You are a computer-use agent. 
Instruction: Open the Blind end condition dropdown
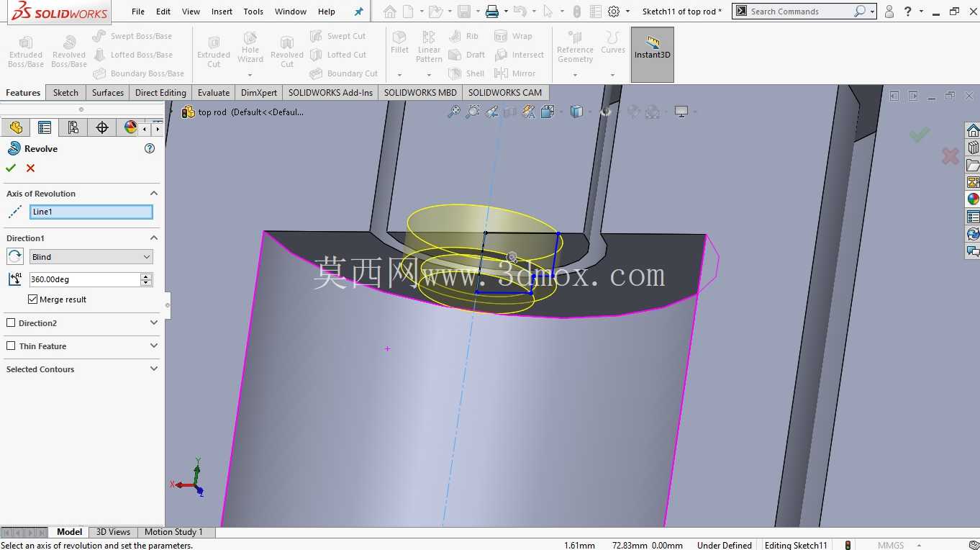point(91,257)
